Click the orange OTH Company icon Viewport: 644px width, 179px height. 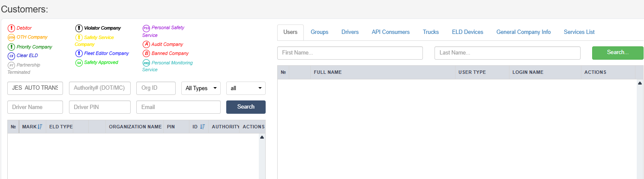(x=11, y=37)
